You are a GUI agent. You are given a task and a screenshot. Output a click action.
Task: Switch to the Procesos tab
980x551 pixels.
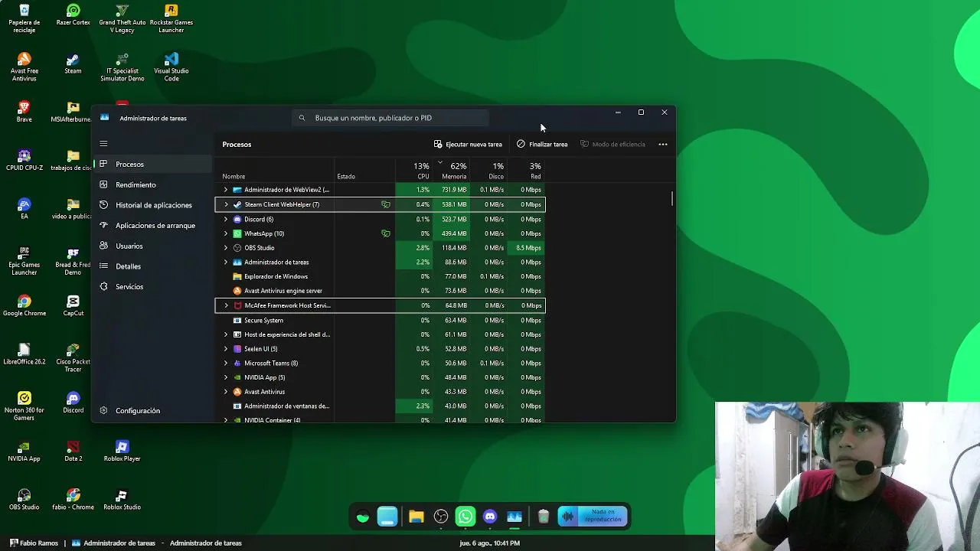[x=152, y=164]
